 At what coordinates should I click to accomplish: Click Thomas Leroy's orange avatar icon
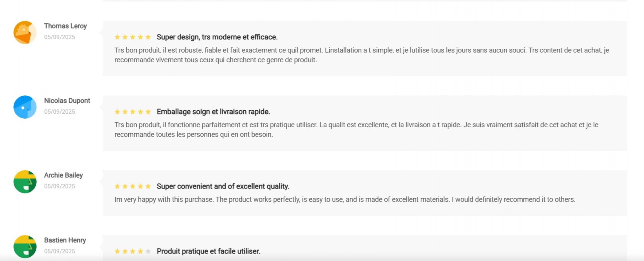(25, 32)
